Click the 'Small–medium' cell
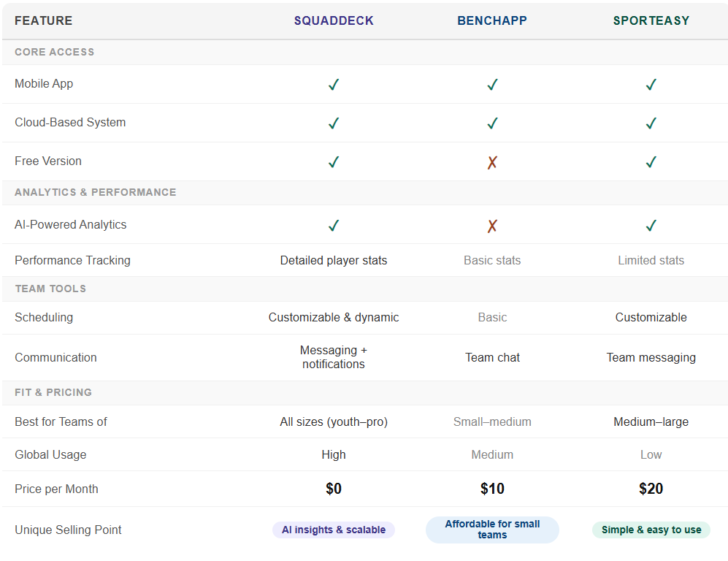Screen dimensions: 728x561 pos(492,421)
